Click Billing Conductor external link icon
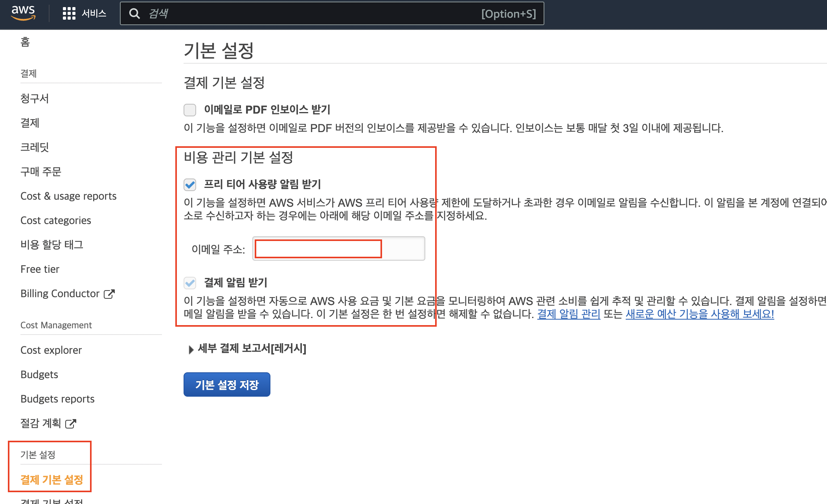 point(109,294)
